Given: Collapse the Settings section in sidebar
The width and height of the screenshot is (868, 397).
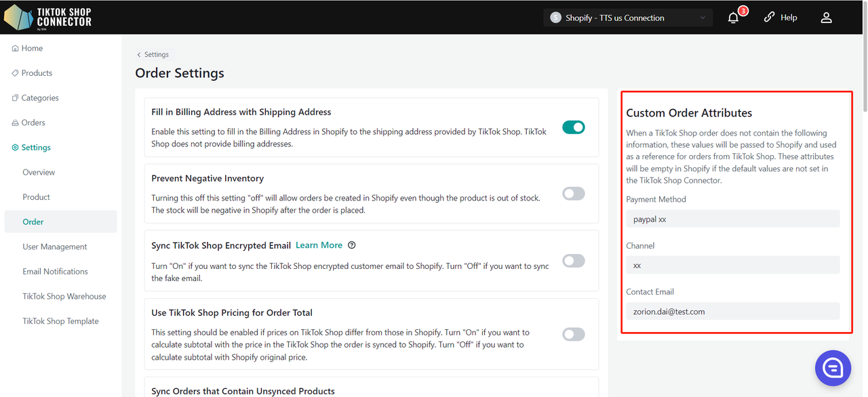Looking at the screenshot, I should 36,148.
